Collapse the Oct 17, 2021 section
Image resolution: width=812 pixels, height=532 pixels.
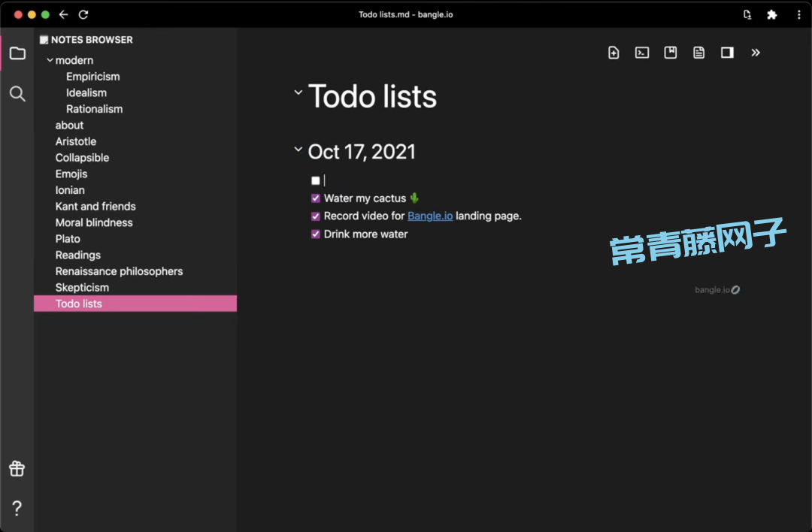pyautogui.click(x=298, y=150)
